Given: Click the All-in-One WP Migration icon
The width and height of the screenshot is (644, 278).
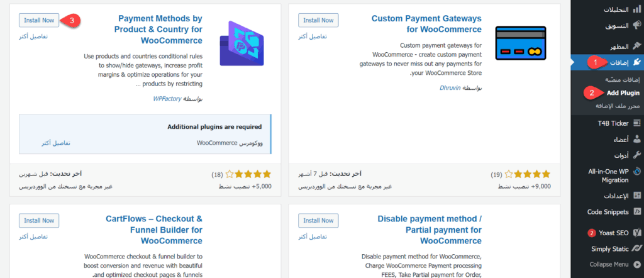Looking at the screenshot, I should [x=636, y=171].
